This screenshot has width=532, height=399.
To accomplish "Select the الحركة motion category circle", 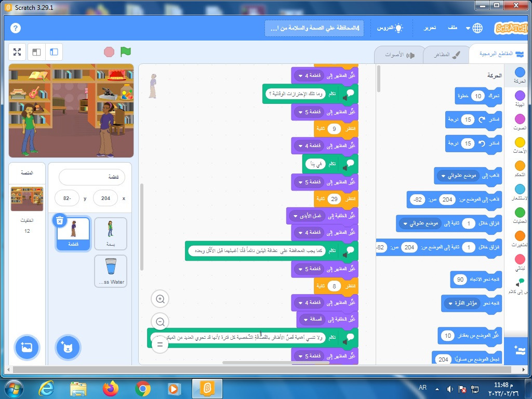I will (x=520, y=72).
